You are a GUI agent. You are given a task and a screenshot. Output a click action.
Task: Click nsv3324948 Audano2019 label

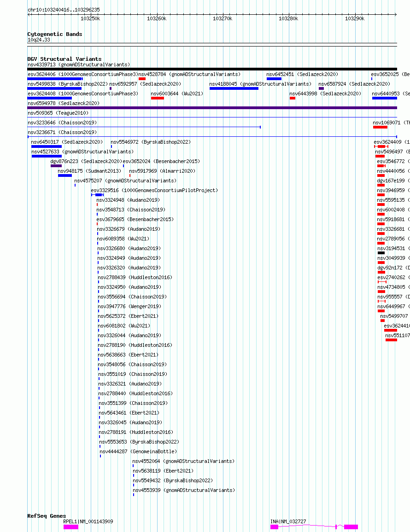click(128, 200)
